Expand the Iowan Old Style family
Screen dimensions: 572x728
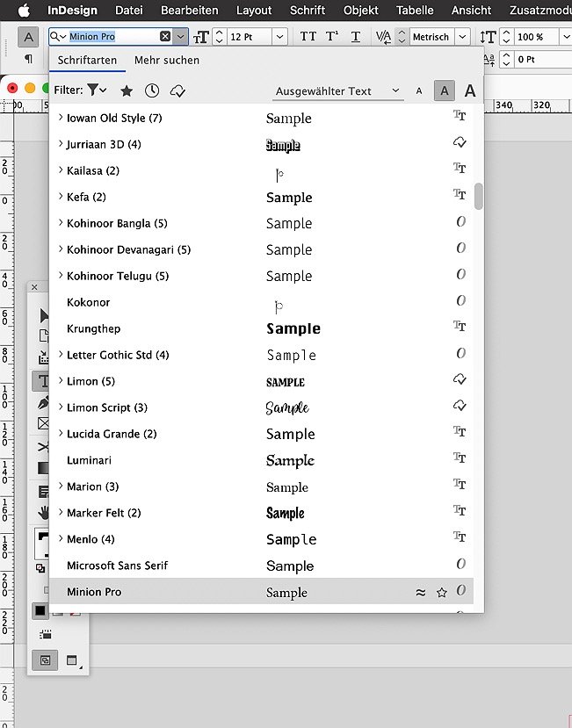pyautogui.click(x=61, y=118)
